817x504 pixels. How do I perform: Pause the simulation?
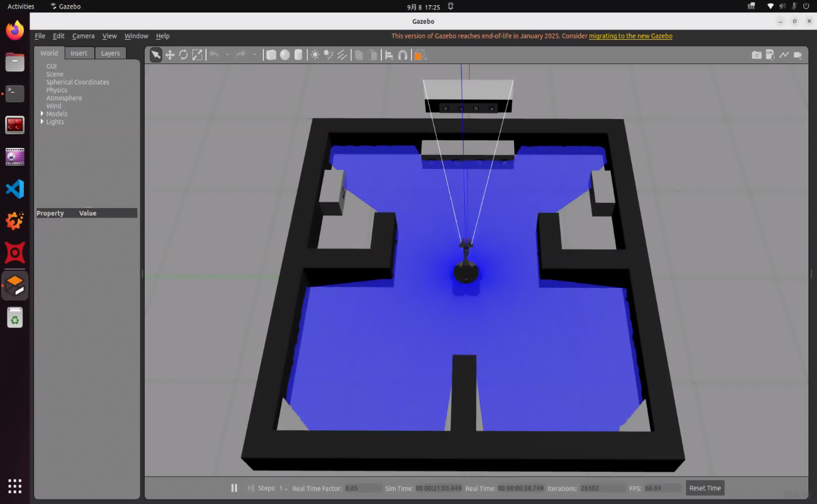234,488
